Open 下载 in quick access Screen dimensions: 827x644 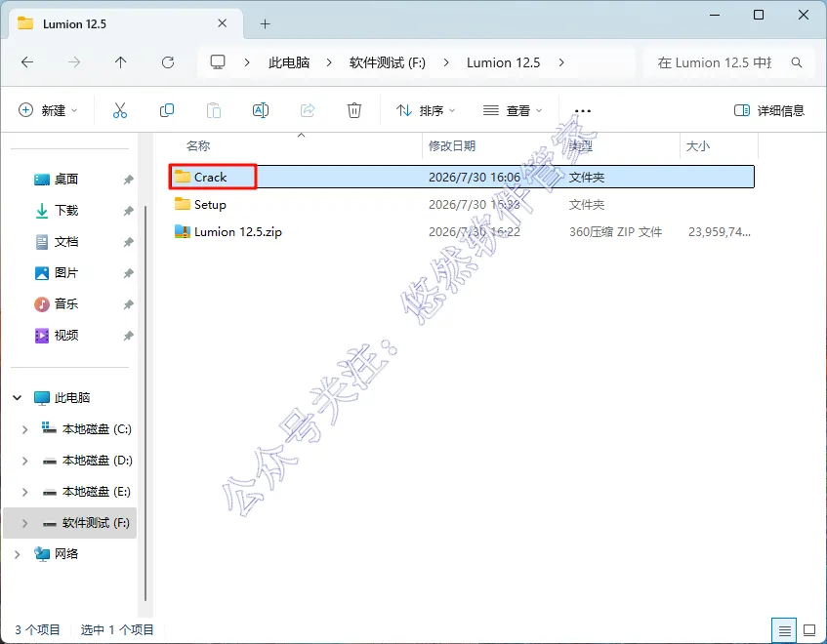click(66, 210)
